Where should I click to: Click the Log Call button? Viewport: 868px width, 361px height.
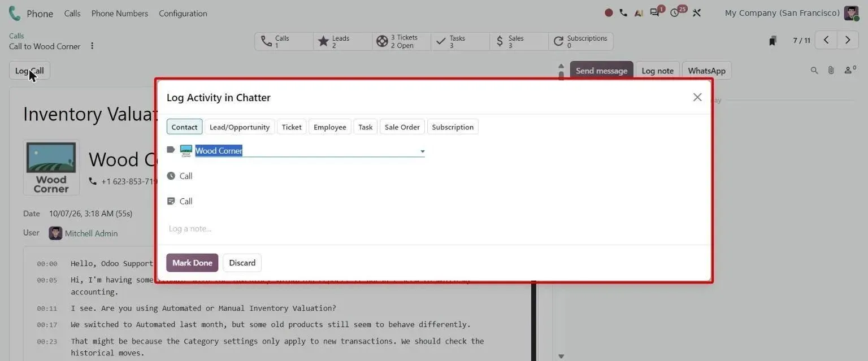point(29,71)
